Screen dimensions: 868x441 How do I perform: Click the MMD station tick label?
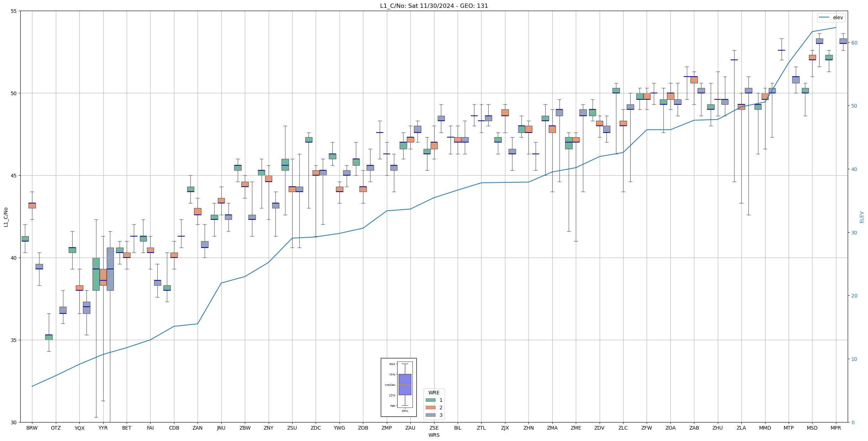765,428
